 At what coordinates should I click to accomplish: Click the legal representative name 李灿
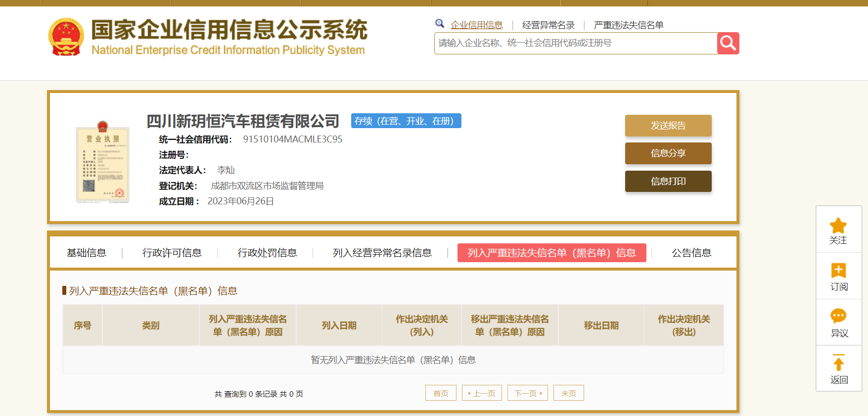click(x=226, y=170)
